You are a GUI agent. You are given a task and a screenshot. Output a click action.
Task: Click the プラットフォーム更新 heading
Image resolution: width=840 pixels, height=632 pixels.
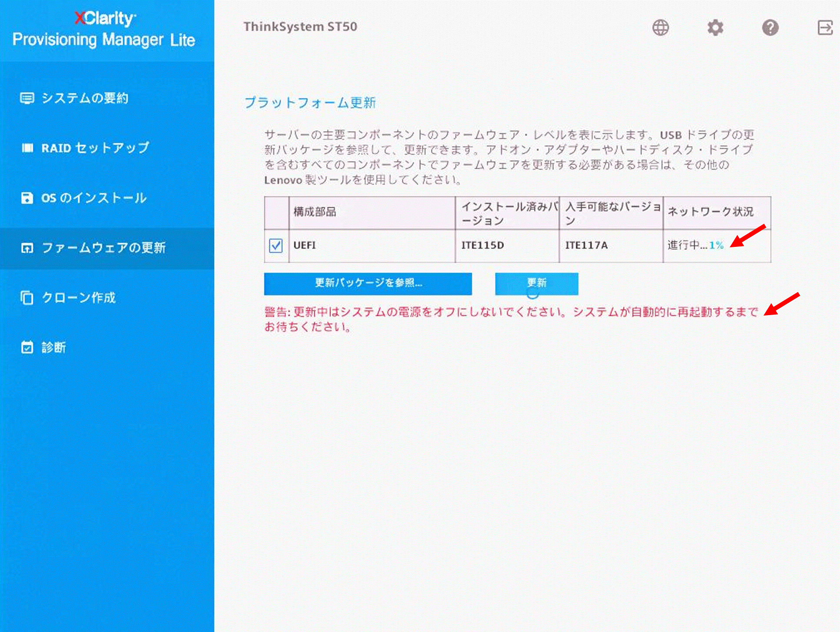tap(310, 103)
